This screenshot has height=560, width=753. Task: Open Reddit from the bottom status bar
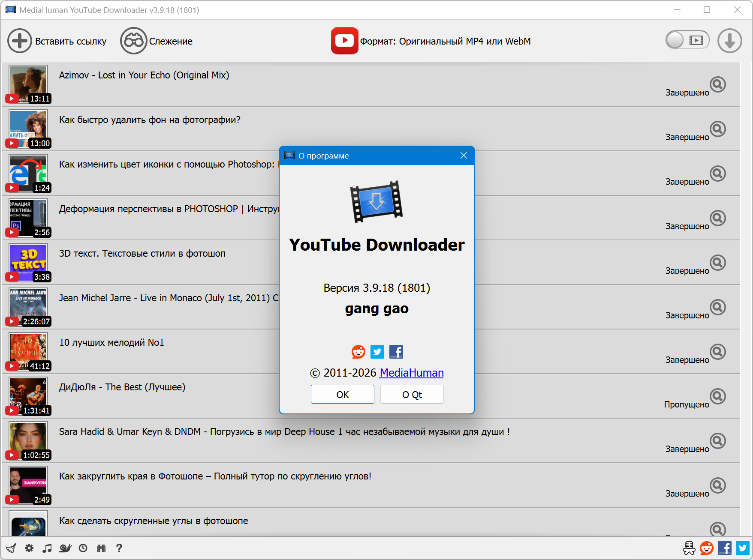click(707, 548)
